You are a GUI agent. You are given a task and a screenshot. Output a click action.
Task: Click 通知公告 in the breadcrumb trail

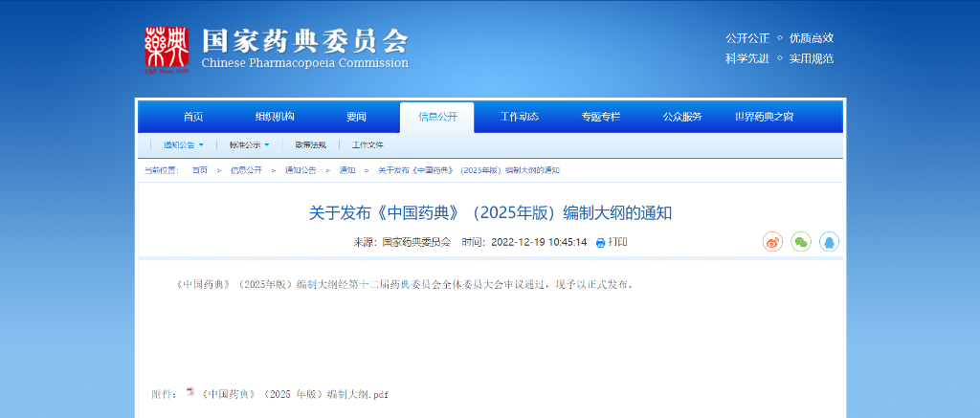(x=301, y=170)
